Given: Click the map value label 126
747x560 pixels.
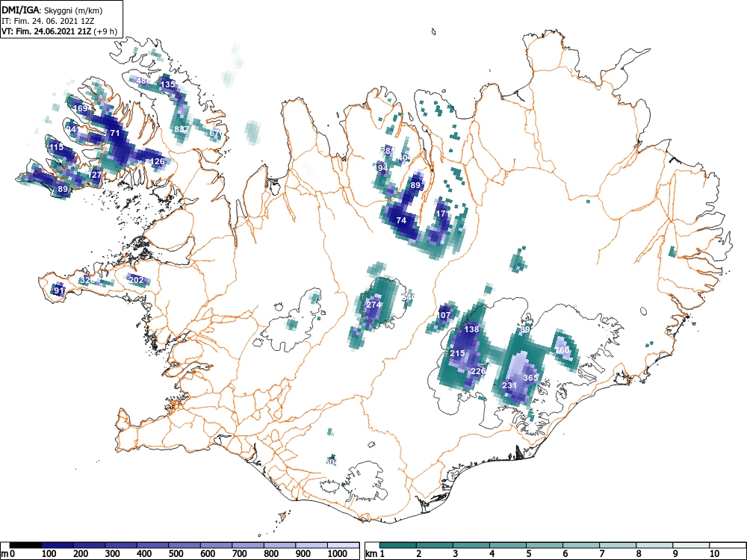Looking at the screenshot, I should click(158, 161).
